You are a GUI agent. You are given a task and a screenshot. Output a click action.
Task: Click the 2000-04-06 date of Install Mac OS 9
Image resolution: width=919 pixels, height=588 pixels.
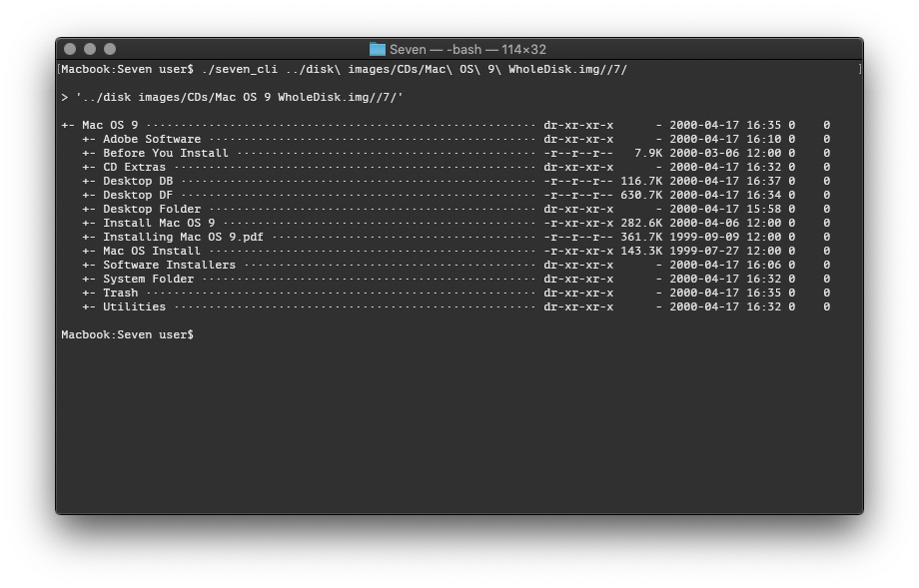coord(704,224)
